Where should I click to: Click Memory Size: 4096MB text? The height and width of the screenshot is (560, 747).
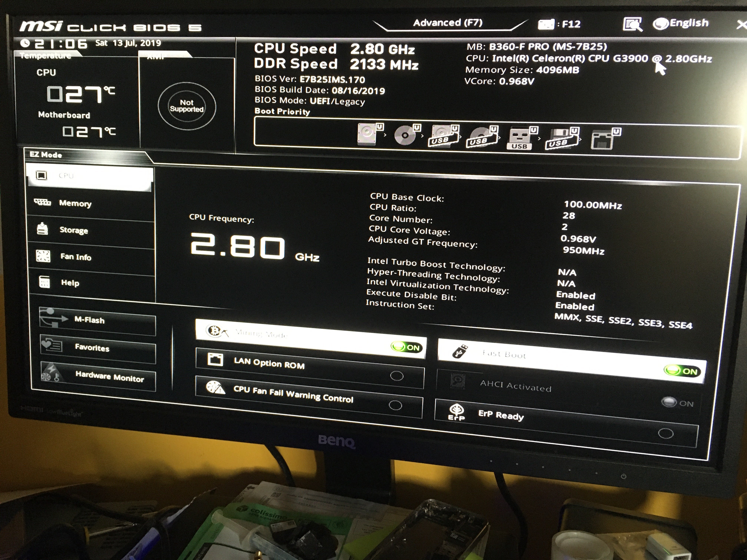pos(522,70)
